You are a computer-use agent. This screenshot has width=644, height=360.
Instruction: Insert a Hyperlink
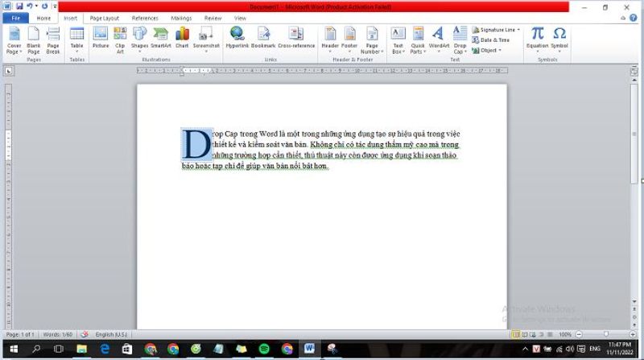[x=237, y=38]
